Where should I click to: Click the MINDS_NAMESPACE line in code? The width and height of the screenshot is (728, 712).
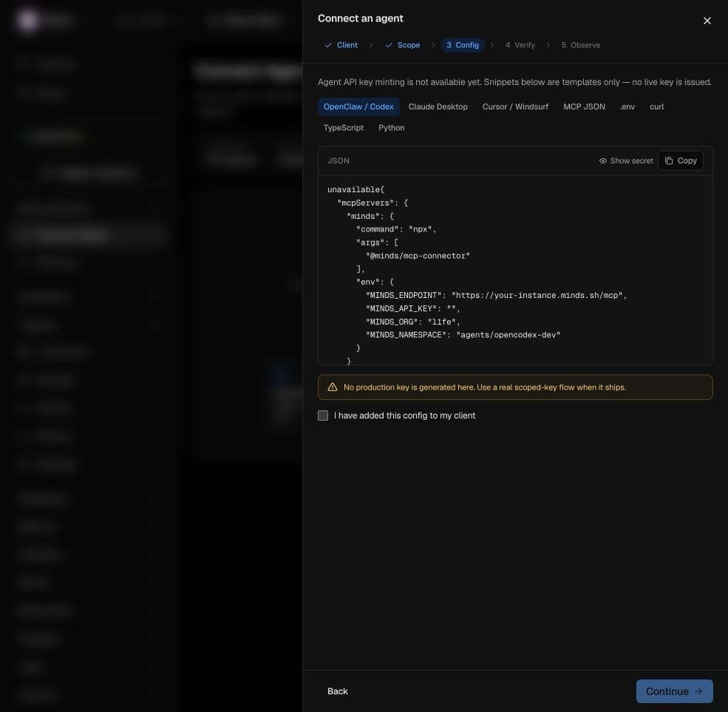click(x=463, y=335)
